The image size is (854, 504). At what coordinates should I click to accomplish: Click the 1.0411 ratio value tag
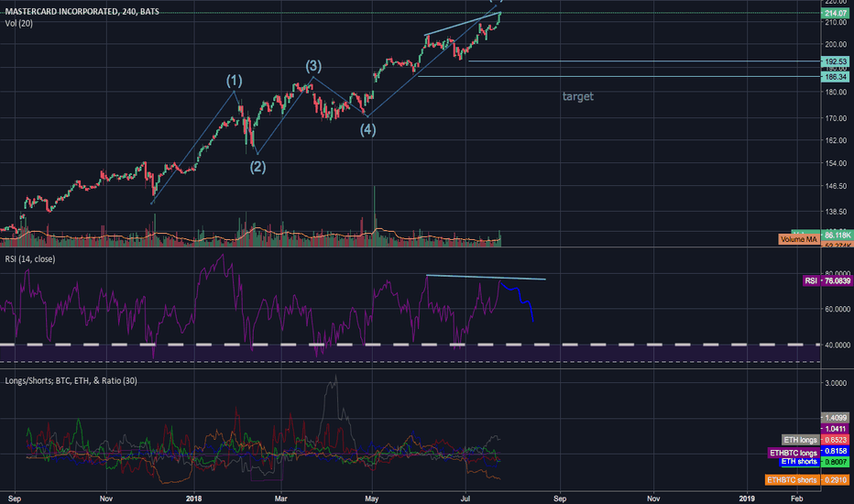pos(835,429)
